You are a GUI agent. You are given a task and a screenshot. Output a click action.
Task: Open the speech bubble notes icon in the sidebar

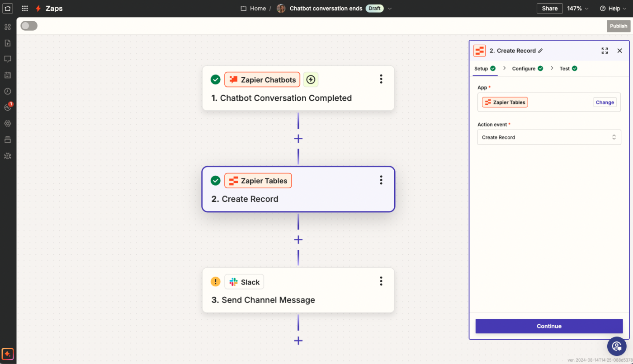coord(8,59)
